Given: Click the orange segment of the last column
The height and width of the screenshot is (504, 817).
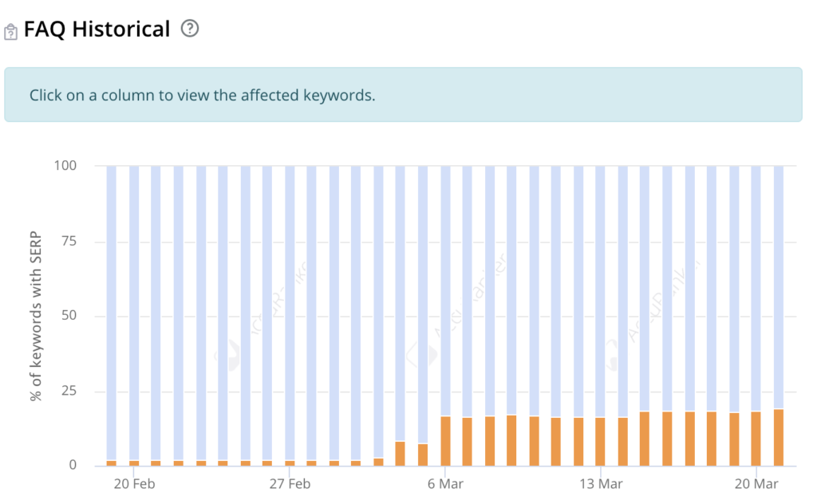Looking at the screenshot, I should pyautogui.click(x=779, y=437).
